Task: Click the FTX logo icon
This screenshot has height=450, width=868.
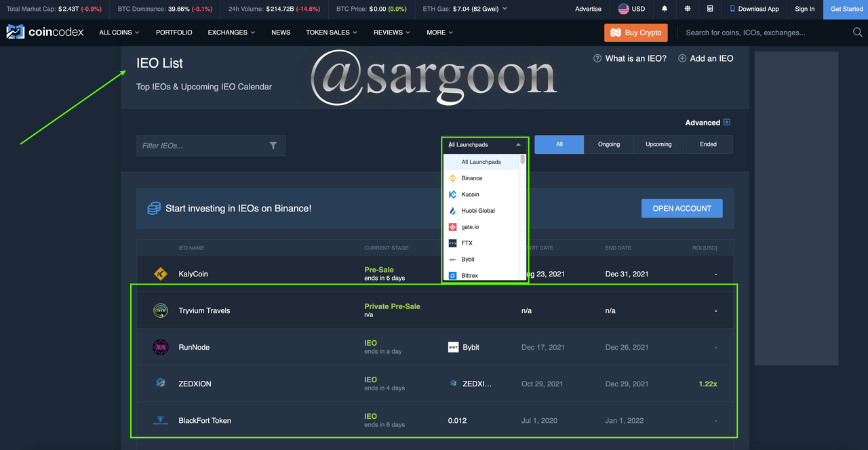Action: [453, 243]
